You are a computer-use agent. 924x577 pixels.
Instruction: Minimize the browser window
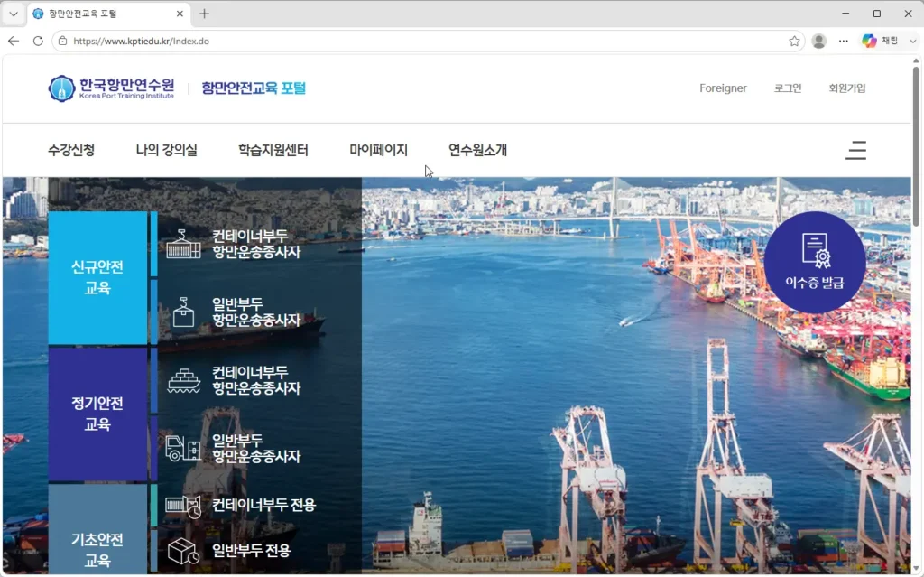click(845, 14)
